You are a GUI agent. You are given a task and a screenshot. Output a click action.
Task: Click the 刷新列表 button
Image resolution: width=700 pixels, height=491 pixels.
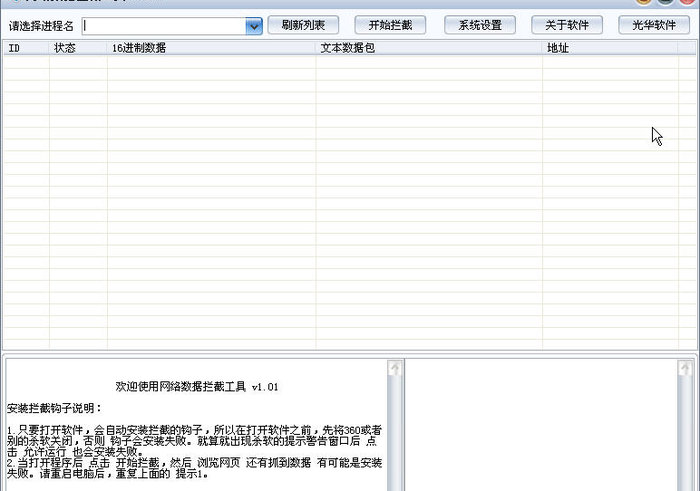303,25
